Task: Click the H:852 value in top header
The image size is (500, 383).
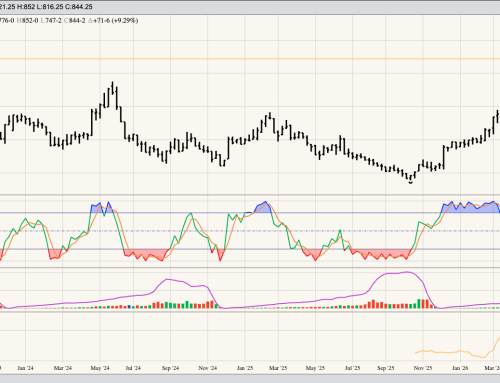Action: coord(26,7)
